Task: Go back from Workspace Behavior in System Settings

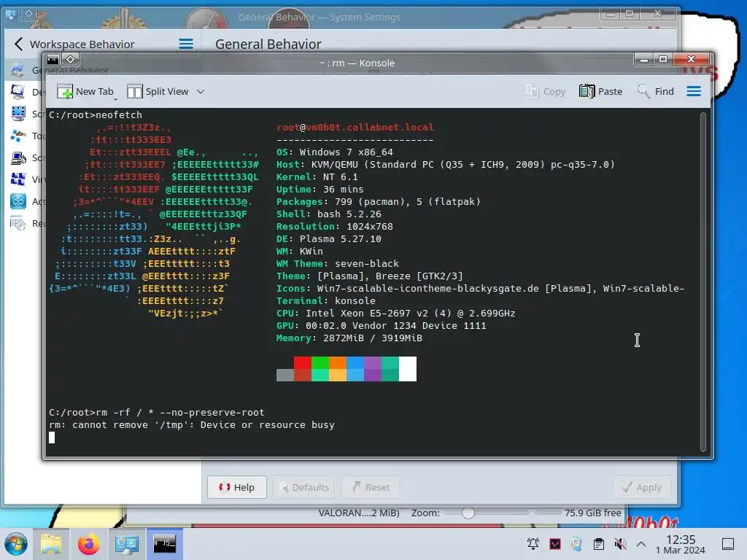Action: (18, 44)
